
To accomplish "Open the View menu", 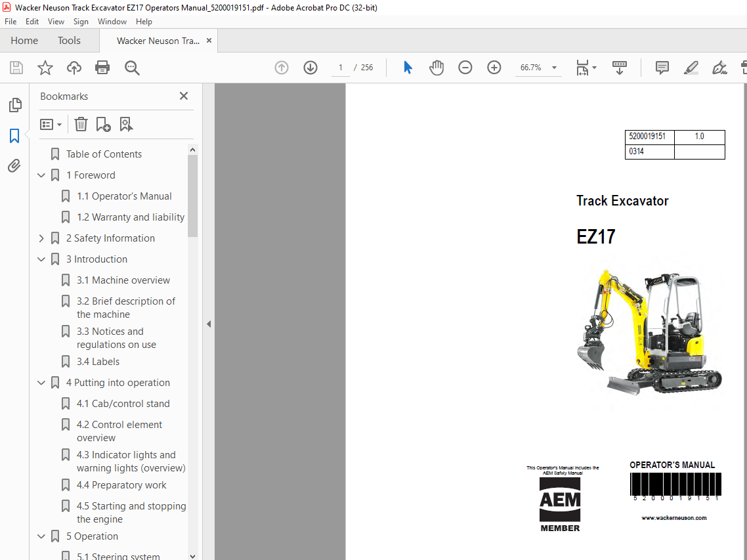I will [56, 22].
